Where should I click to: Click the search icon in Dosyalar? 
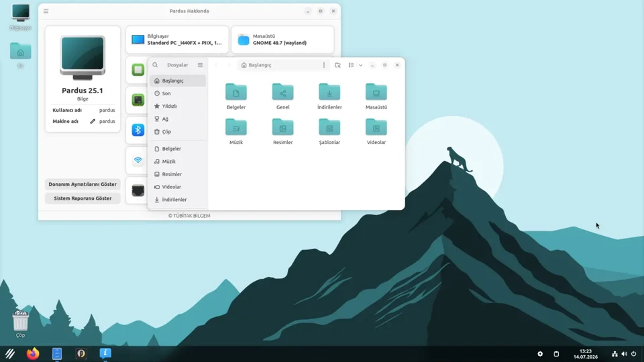(155, 65)
